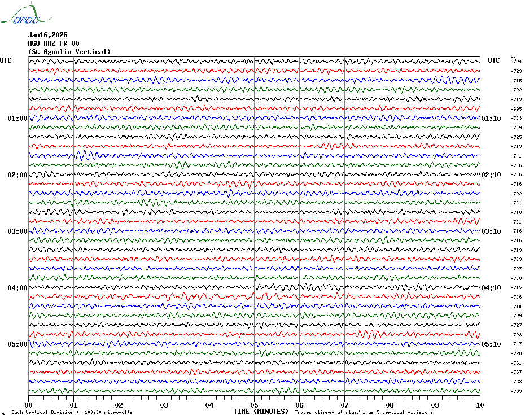The image size is (525, 420).
Task: Click 'Each Vertical Division = 100.00 microvolts' note
Action: click(72, 412)
